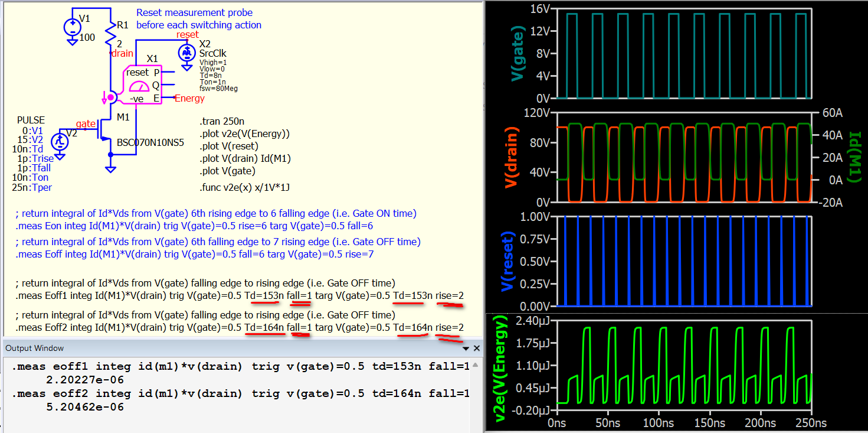This screenshot has width=868, height=433.
Task: Click the V(gate) plot axis label
Action: tap(517, 53)
